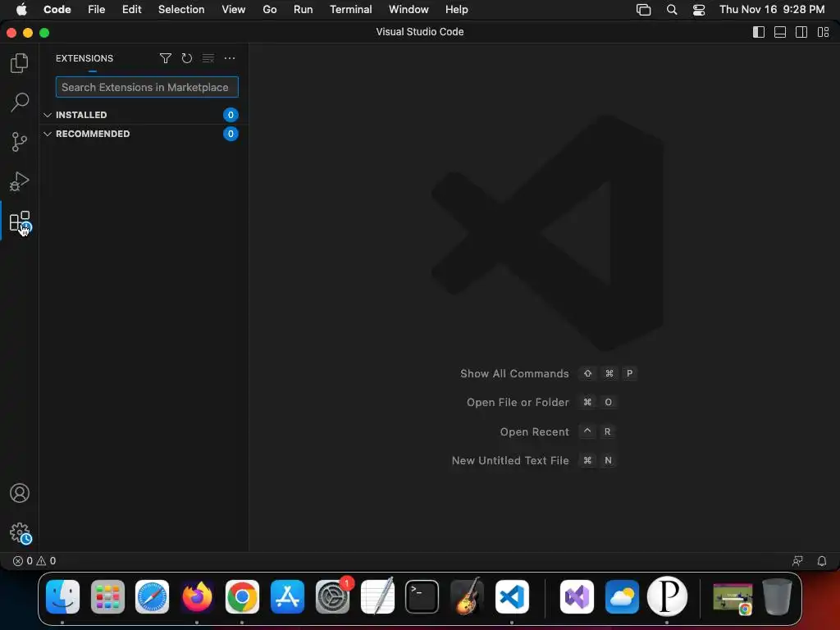Launch GarageBand from the Dock
Image resolution: width=840 pixels, height=630 pixels.
click(467, 596)
